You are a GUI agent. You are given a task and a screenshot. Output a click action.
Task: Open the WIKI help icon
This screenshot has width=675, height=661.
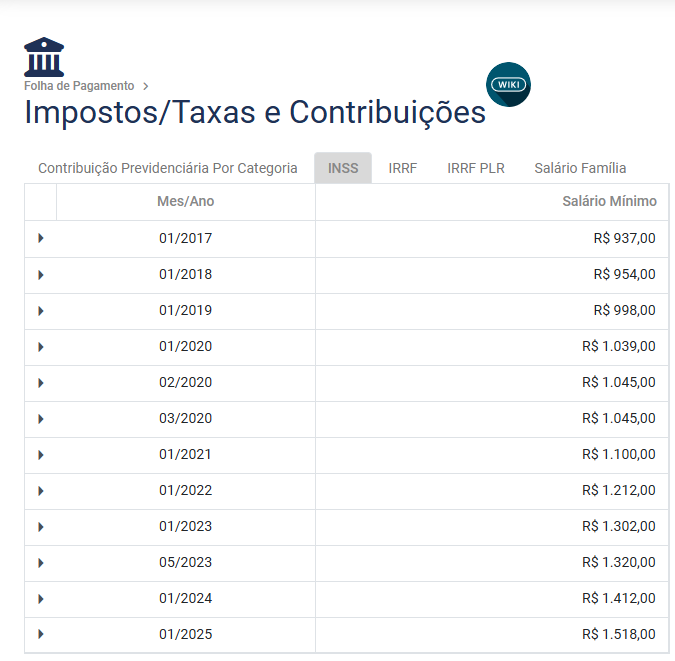point(508,85)
